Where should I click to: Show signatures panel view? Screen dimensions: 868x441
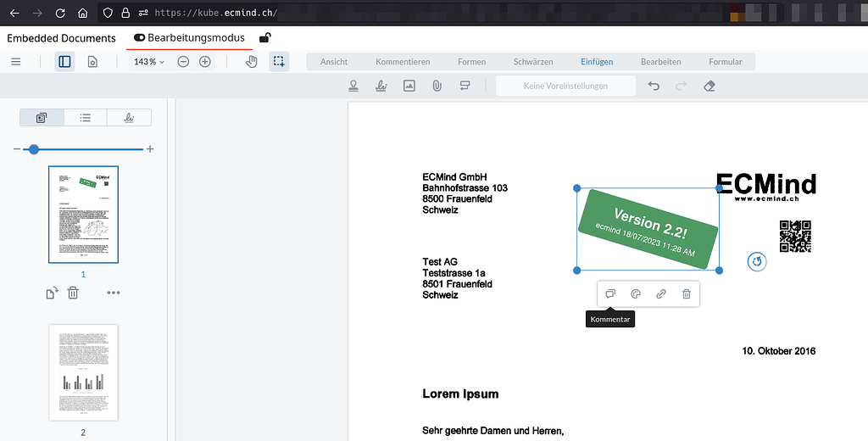(x=129, y=117)
